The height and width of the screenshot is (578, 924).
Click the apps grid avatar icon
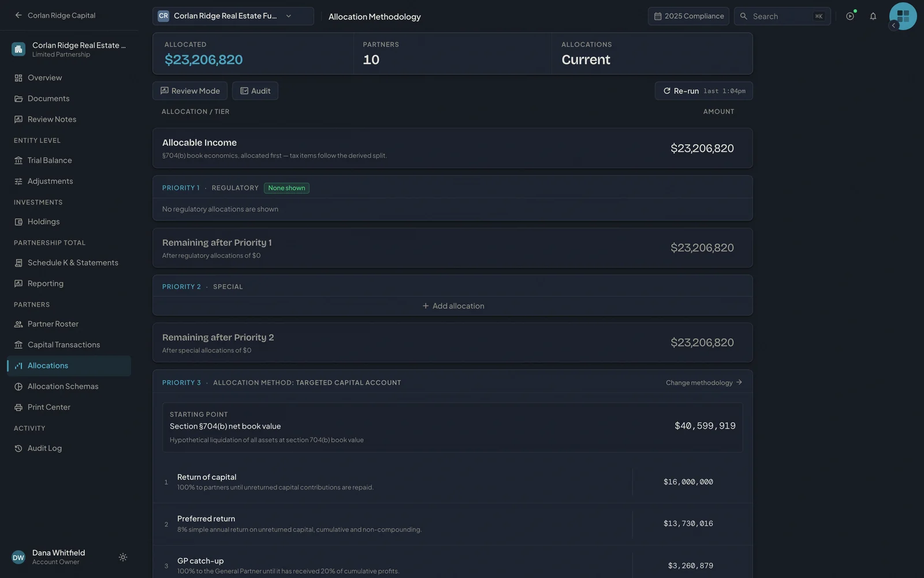click(x=903, y=16)
